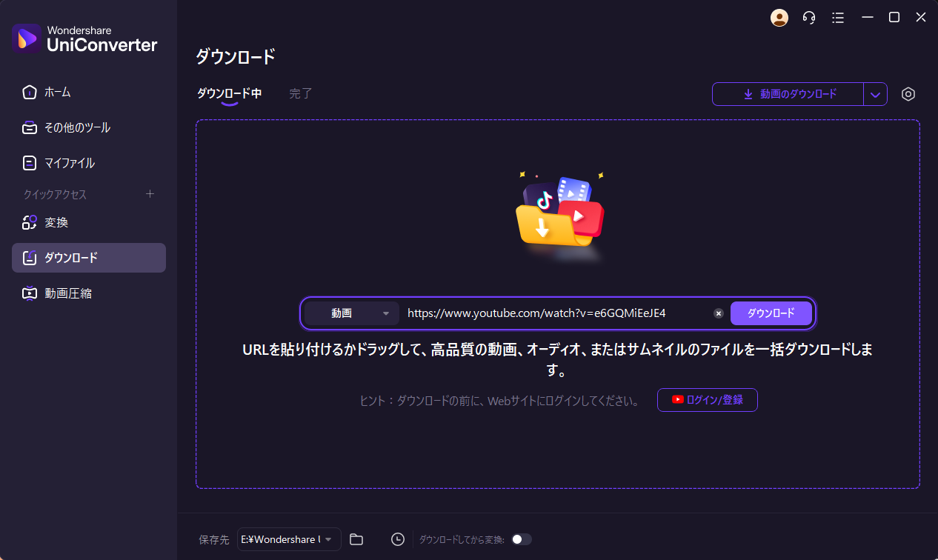This screenshot has width=938, height=560.
Task: Open download settings gear icon
Action: pos(908,94)
